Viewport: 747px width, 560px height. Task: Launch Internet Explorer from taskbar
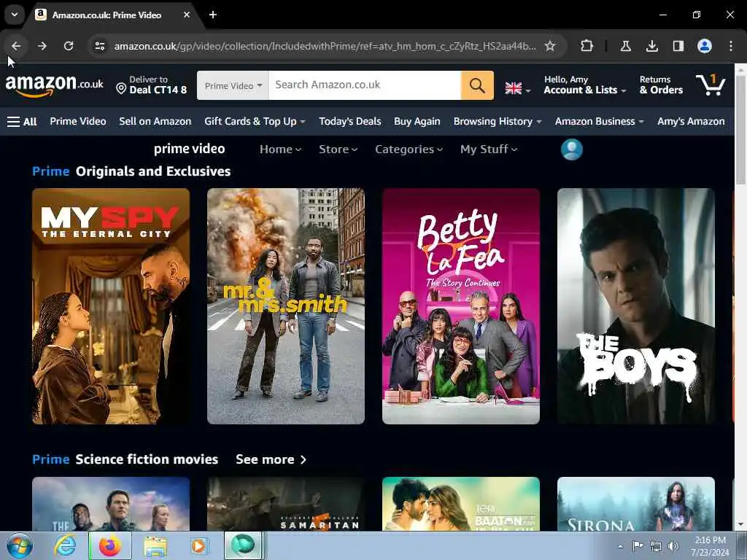click(x=64, y=545)
